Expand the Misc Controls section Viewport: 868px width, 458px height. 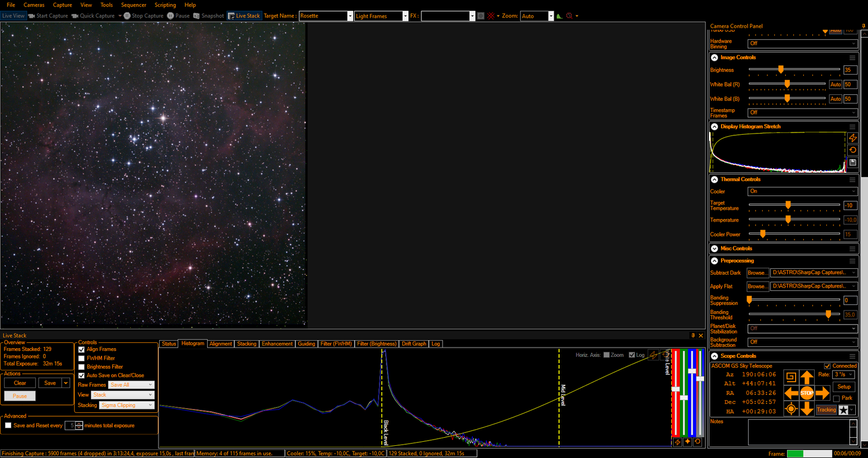point(715,249)
